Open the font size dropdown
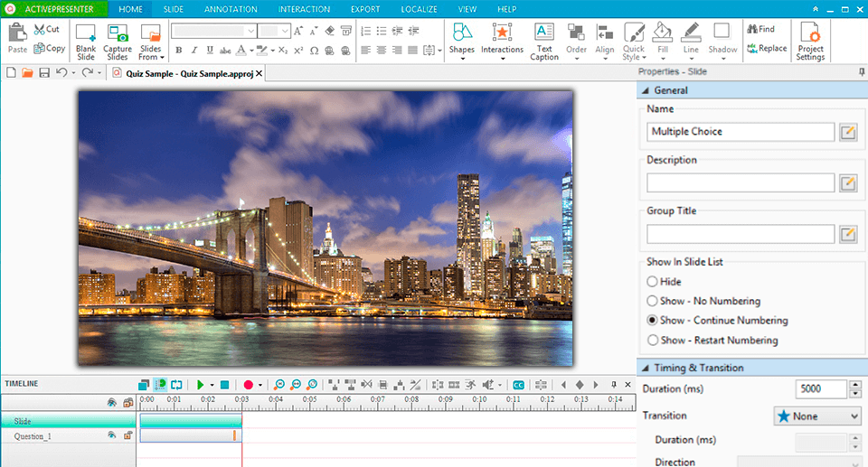 (285, 31)
